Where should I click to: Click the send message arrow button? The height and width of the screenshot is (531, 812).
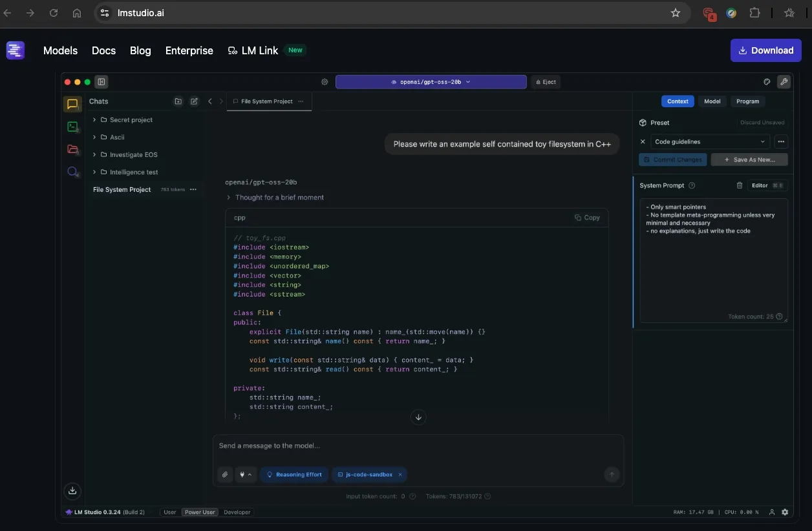612,475
